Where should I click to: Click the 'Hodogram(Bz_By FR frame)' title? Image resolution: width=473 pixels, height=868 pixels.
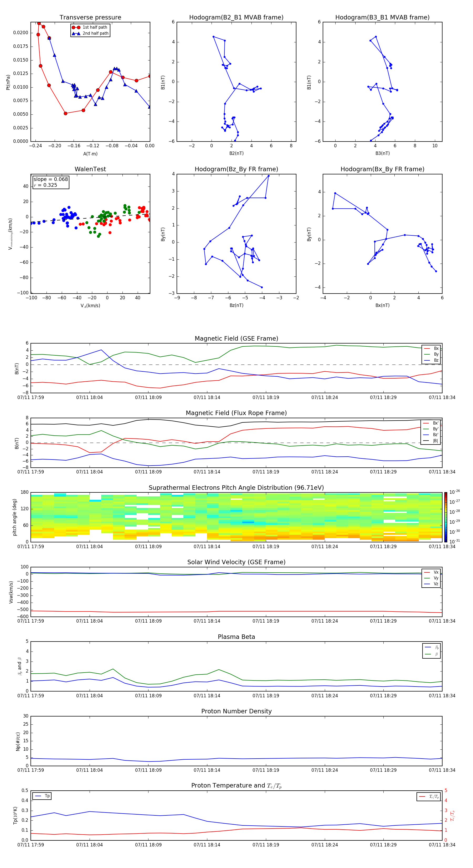(x=236, y=169)
